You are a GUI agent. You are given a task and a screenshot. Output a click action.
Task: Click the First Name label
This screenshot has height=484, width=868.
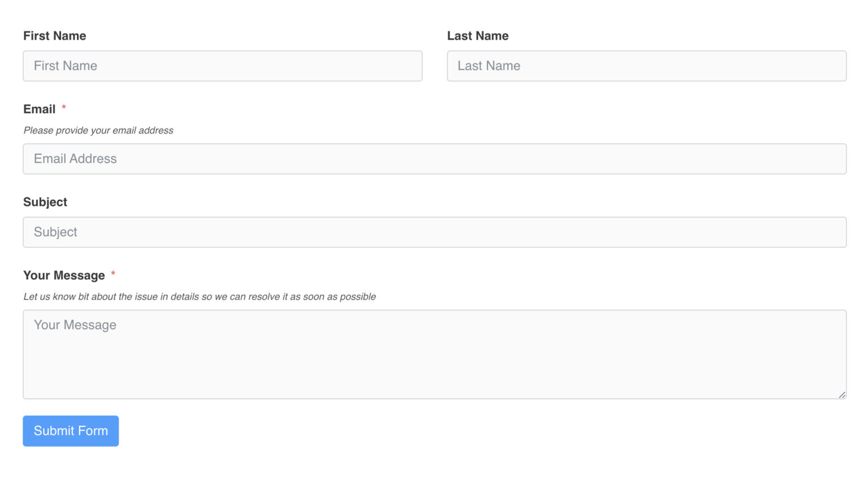tap(54, 36)
